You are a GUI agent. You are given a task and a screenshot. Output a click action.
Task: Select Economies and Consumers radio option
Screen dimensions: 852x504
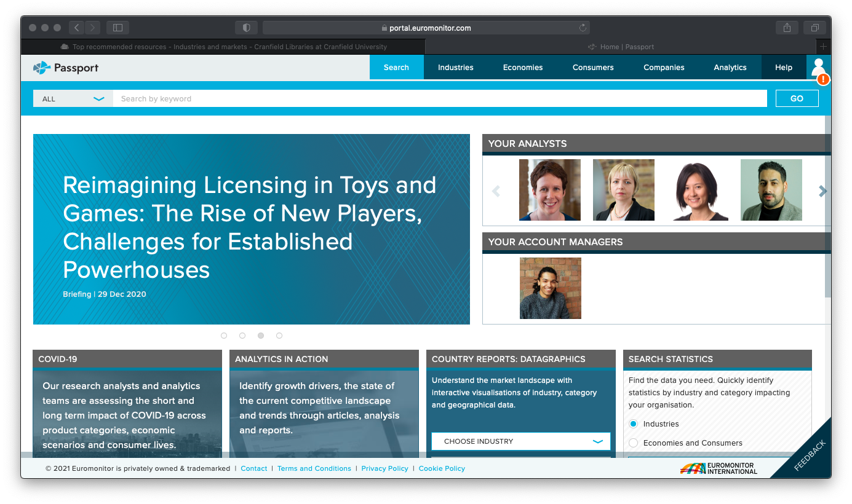pyautogui.click(x=634, y=443)
